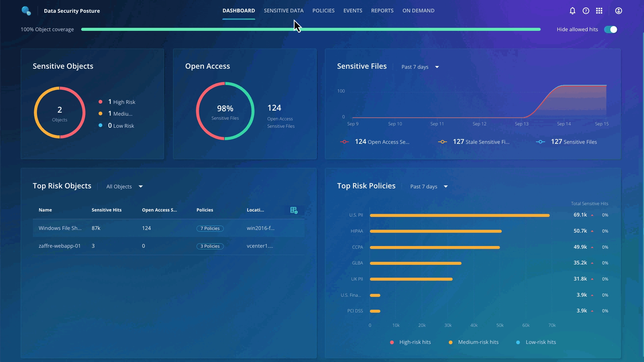Open the All Objects filter dropdown
The image size is (644, 362).
click(x=124, y=187)
